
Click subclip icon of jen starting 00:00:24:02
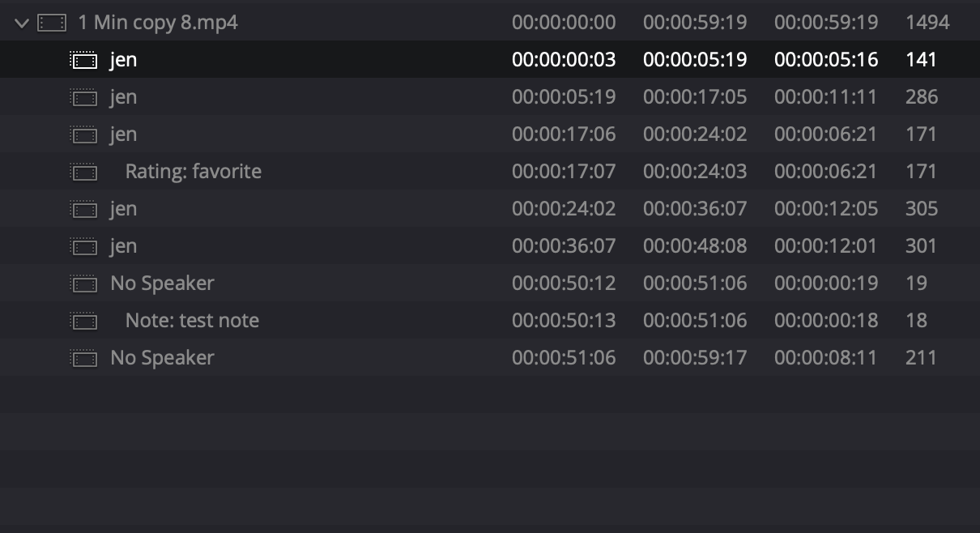[x=83, y=209]
